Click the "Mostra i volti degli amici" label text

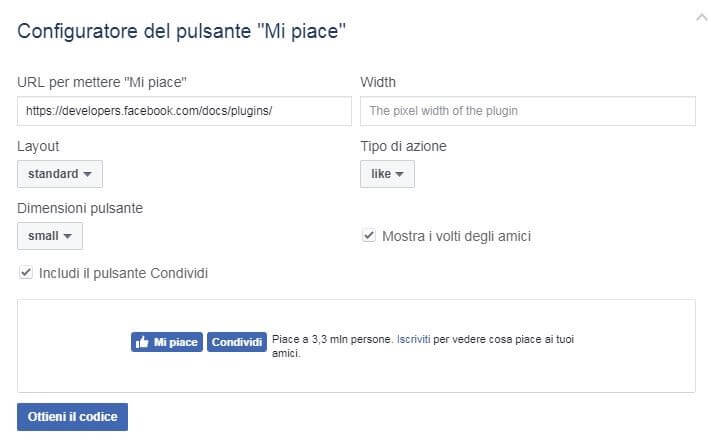coord(456,236)
